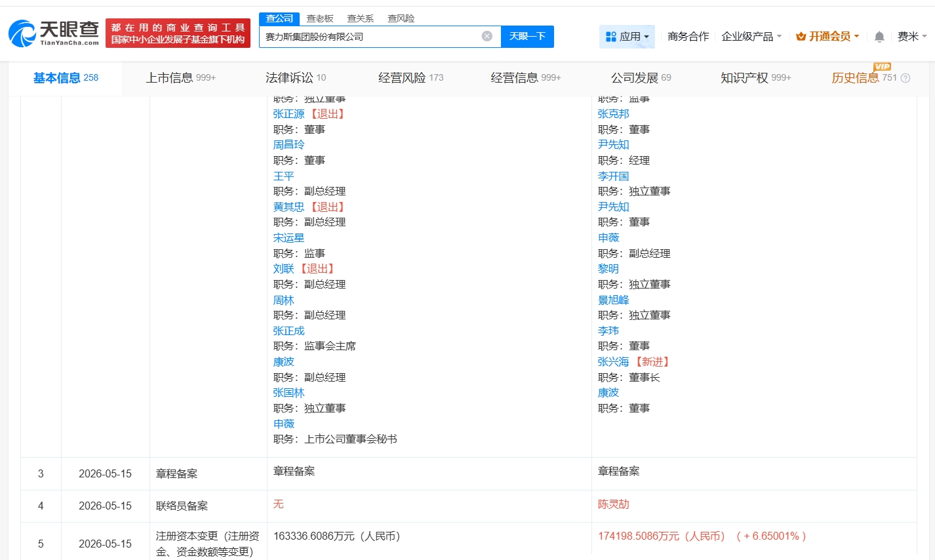Open 李开国 person link
Screen dimensions: 935x560
[x=613, y=176]
